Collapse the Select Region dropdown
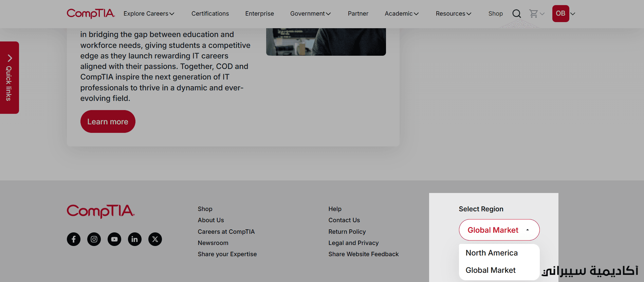 coord(499,230)
